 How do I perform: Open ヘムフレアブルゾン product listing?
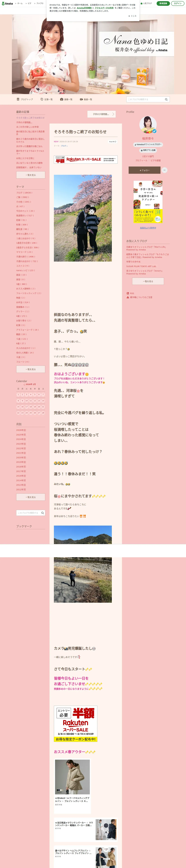(x=86, y=857)
